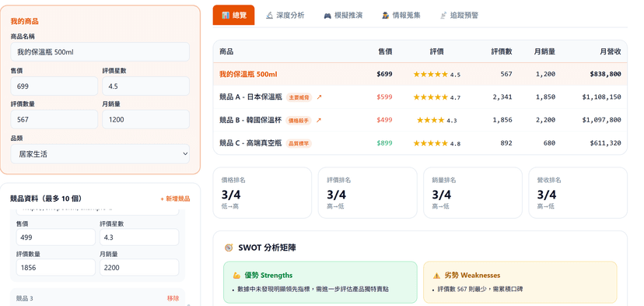Image resolution: width=644 pixels, height=306 pixels.
Task: Click the 劣勢 Weaknesses heading
Action: [472, 275]
